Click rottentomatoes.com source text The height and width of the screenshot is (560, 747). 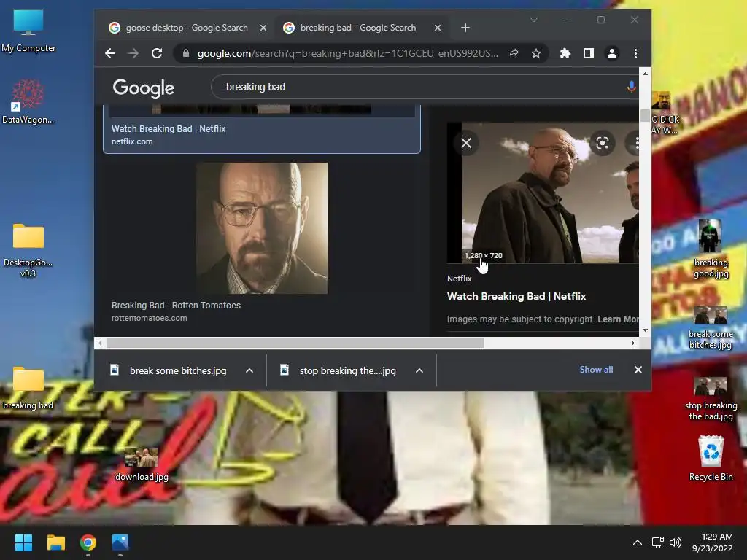tap(149, 318)
